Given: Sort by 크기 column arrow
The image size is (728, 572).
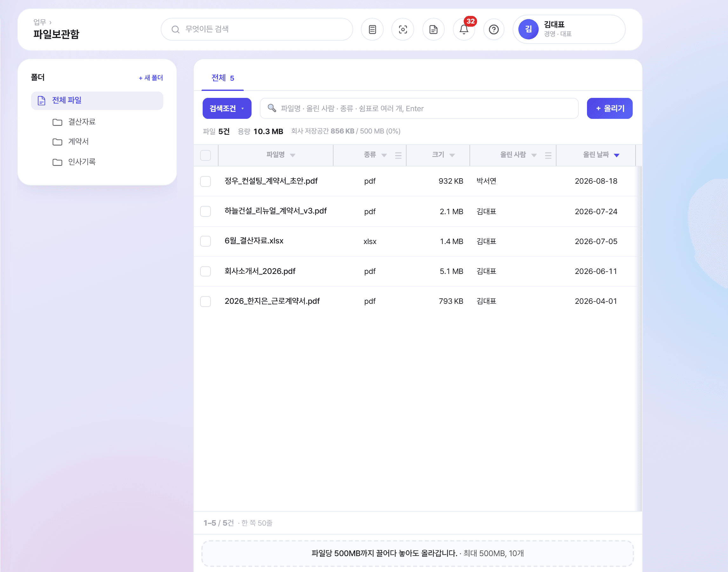Looking at the screenshot, I should coord(452,155).
